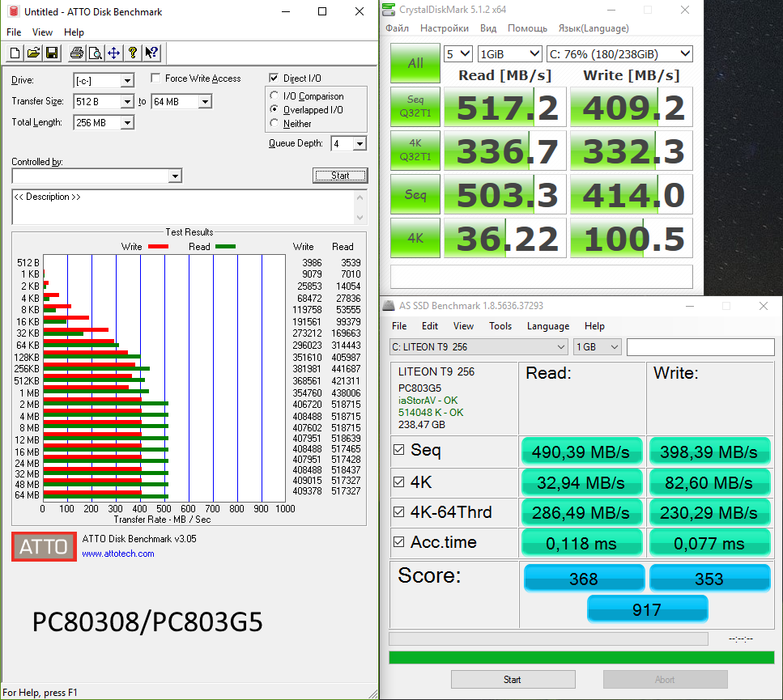Viewport: 783px width, 700px height.
Task: Click the gray progress bar above the green one
Action: (548, 639)
